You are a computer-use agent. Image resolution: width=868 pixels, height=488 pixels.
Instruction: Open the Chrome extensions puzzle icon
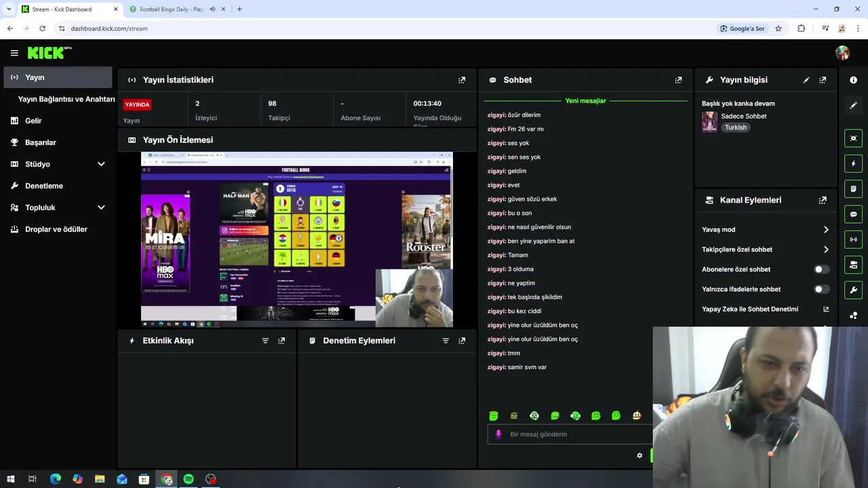802,28
